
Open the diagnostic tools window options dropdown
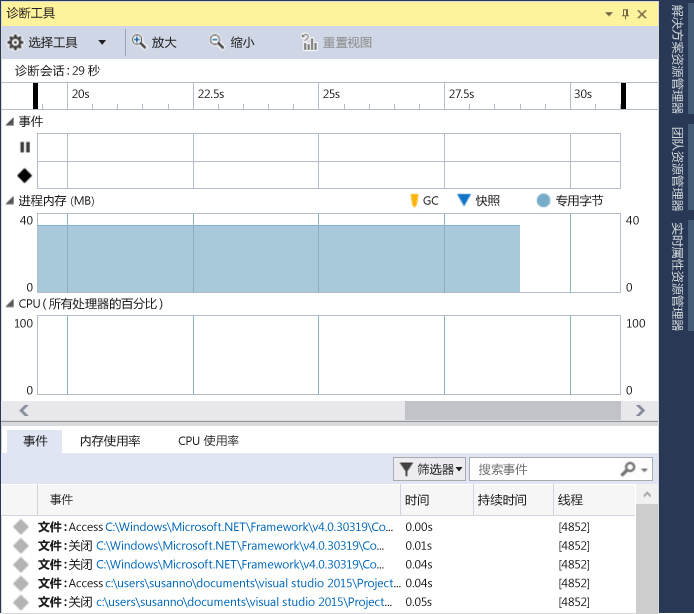tap(609, 14)
